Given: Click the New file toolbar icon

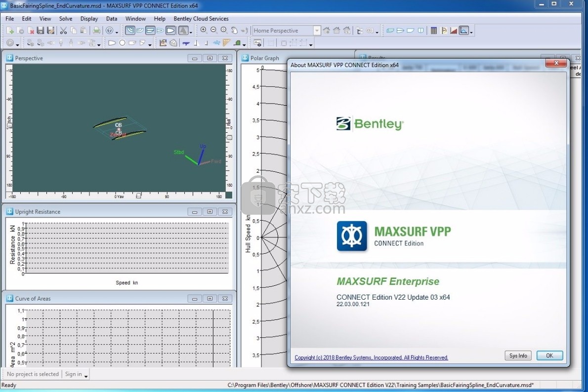Looking at the screenshot, I should point(10,31).
